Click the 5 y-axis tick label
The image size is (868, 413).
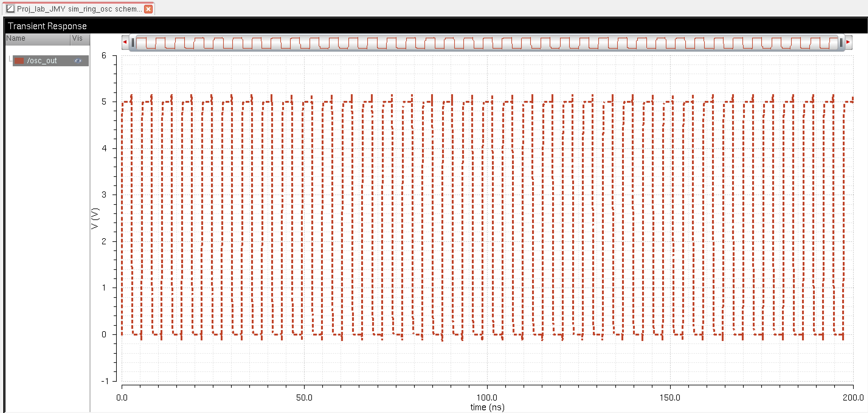(x=104, y=102)
